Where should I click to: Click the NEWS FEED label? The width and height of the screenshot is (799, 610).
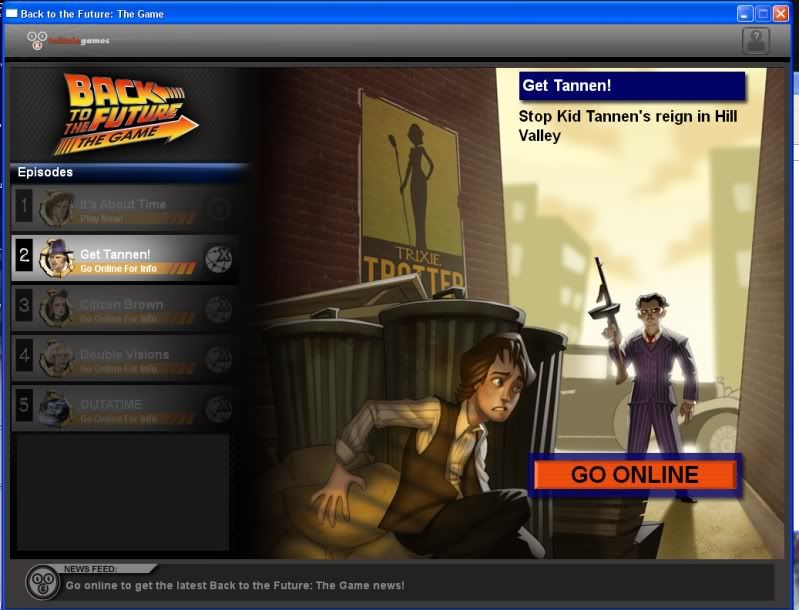click(90, 569)
